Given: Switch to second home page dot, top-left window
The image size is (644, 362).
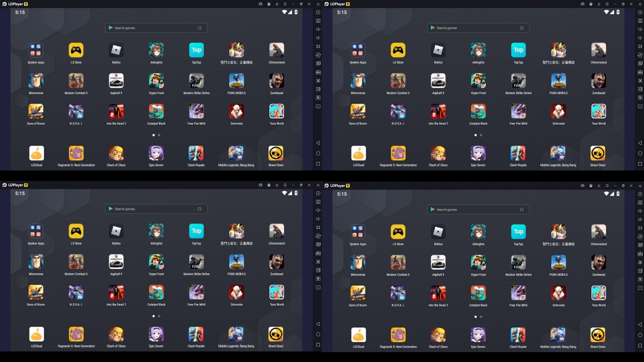Looking at the screenshot, I should (x=159, y=135).
